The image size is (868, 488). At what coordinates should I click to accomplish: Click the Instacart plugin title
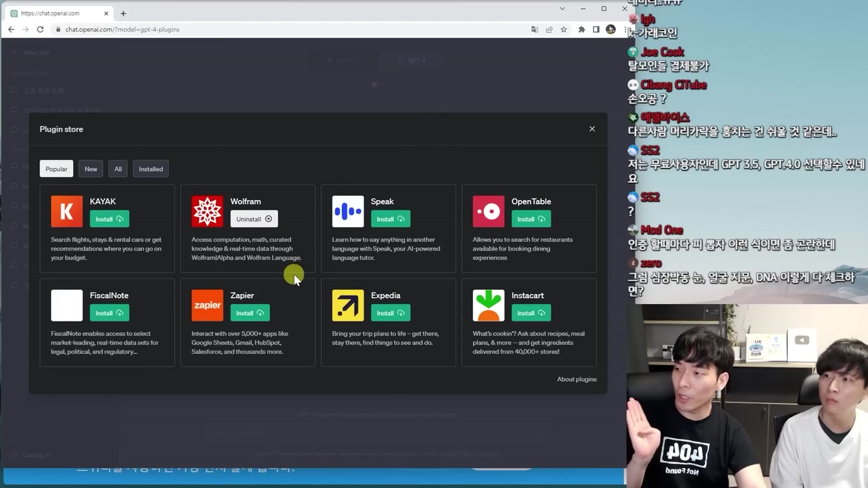pos(528,296)
